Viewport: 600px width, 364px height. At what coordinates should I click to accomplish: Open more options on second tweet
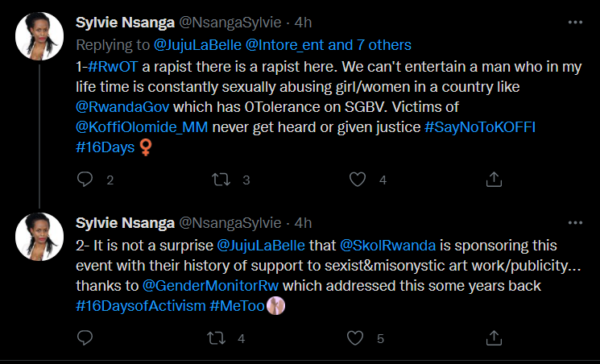(573, 223)
